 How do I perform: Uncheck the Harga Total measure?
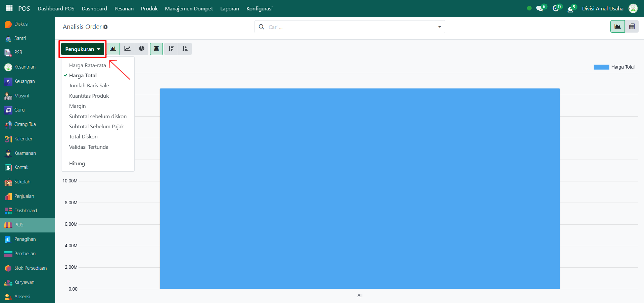tap(83, 76)
